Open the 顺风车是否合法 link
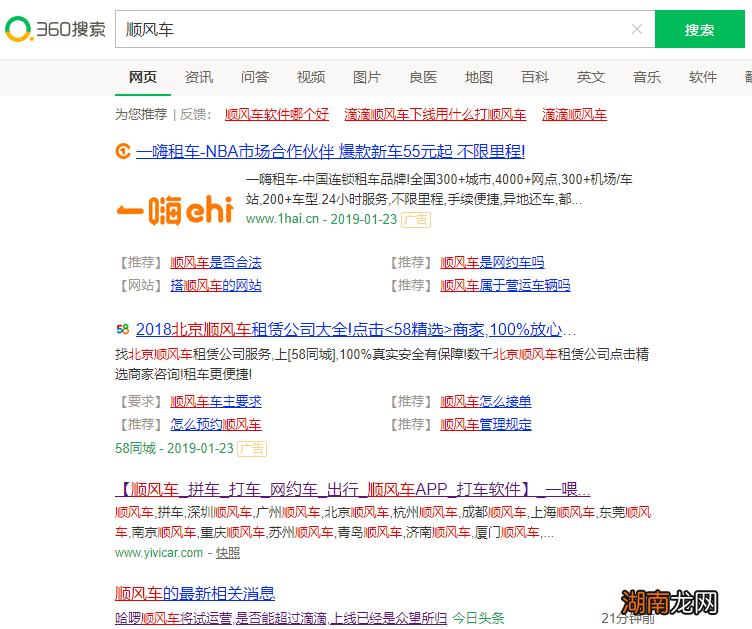Image resolution: width=752 pixels, height=629 pixels. pos(216,263)
